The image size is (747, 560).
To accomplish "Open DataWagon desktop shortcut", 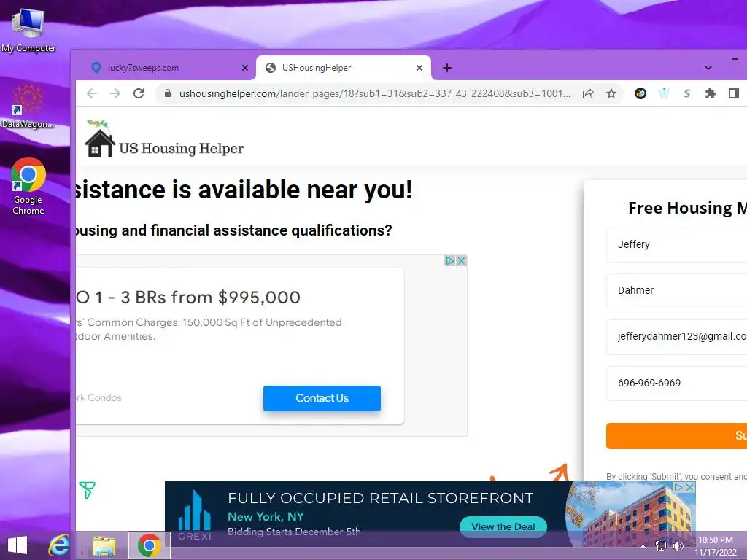I will (x=28, y=106).
